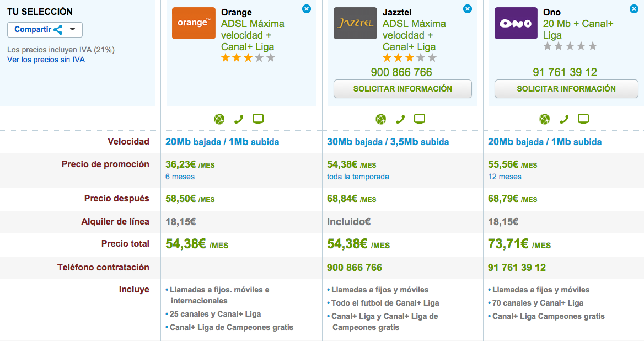Remove Ono offer with close icon
644x341 pixels.
click(634, 9)
